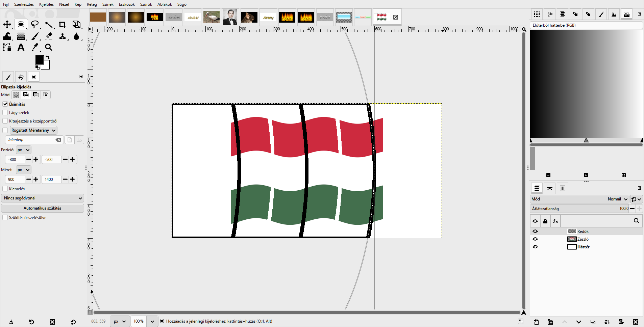Image resolution: width=644 pixels, height=327 pixels.
Task: Select the Eraser tool
Action: 49,36
